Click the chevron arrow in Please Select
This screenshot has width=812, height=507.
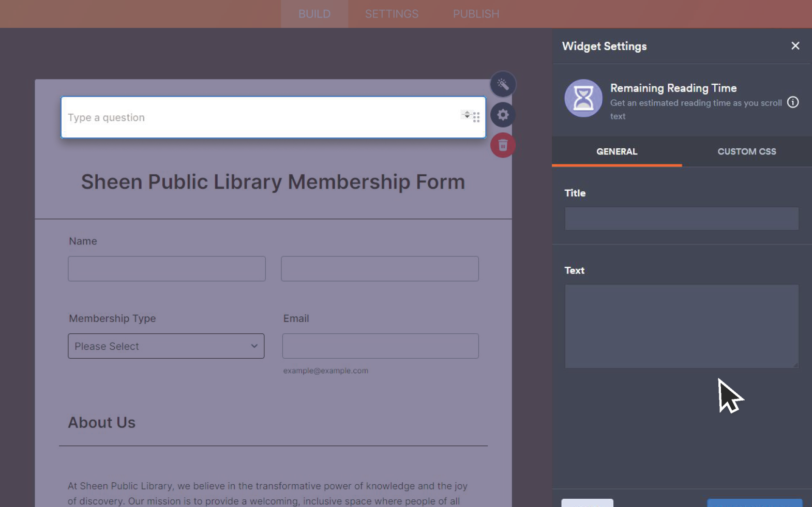[x=254, y=346]
